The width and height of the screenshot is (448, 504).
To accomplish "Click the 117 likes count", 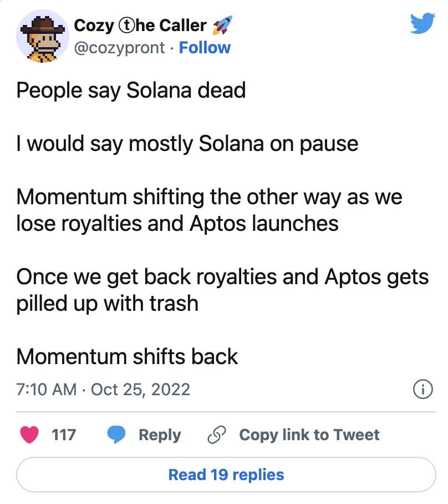I will (x=64, y=434).
